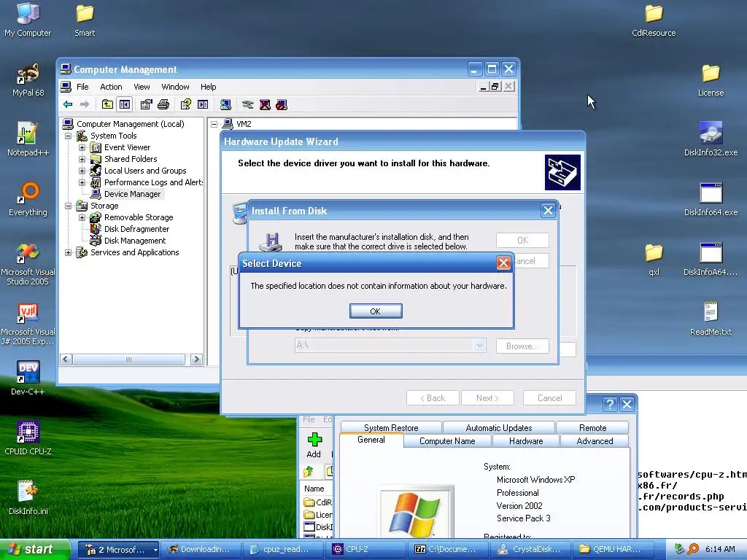Expand the Shared Folders node
The width and height of the screenshot is (747, 560).
click(x=82, y=159)
